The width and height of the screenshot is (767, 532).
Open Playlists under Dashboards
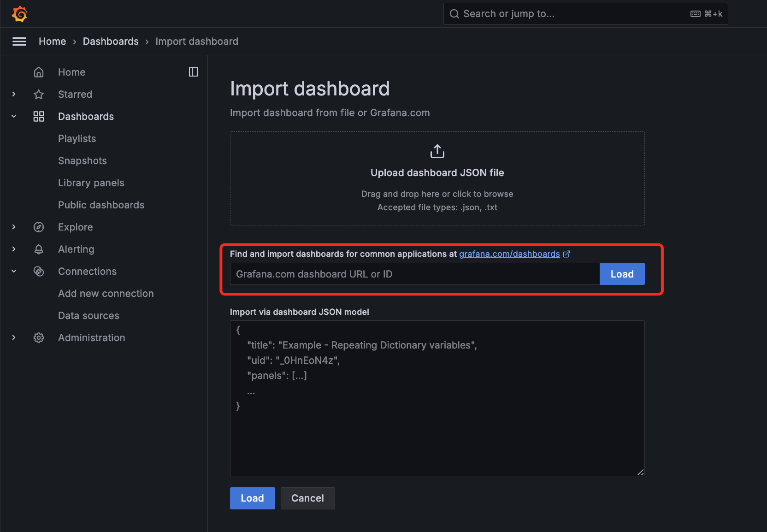77,139
